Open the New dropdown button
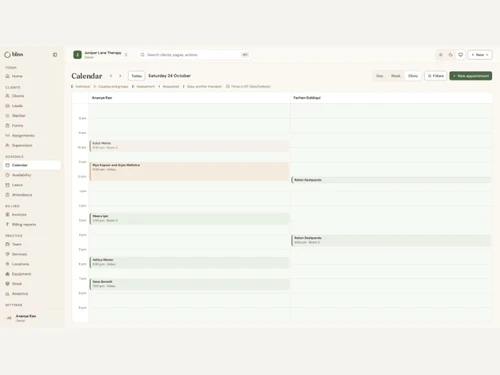 tap(480, 55)
